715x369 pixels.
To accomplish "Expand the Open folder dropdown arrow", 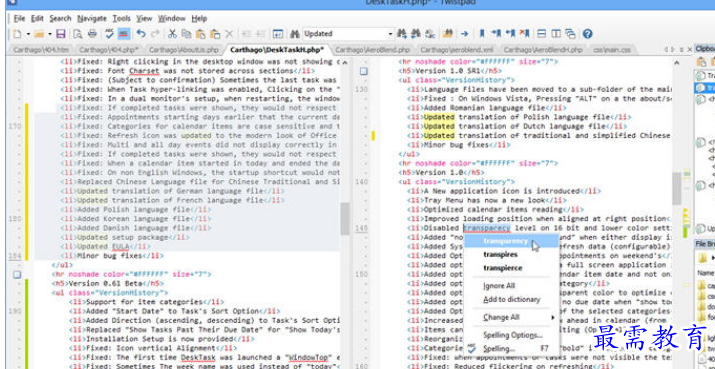I will [49, 34].
